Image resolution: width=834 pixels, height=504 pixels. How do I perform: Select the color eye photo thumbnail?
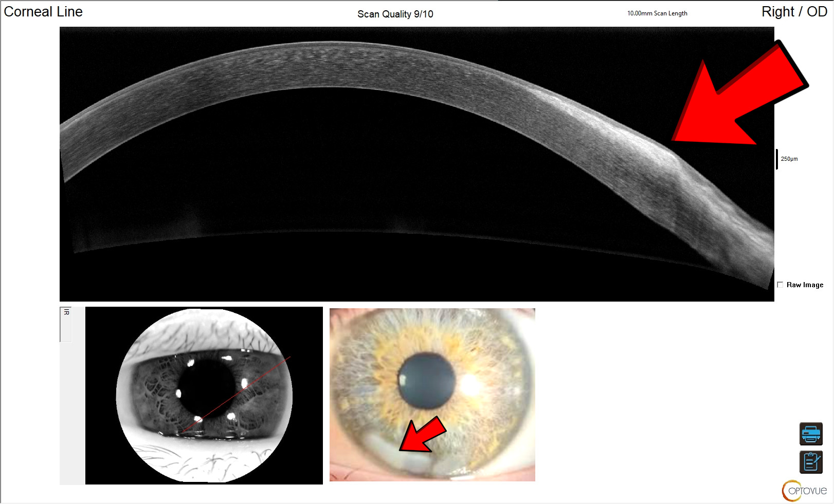coord(432,395)
